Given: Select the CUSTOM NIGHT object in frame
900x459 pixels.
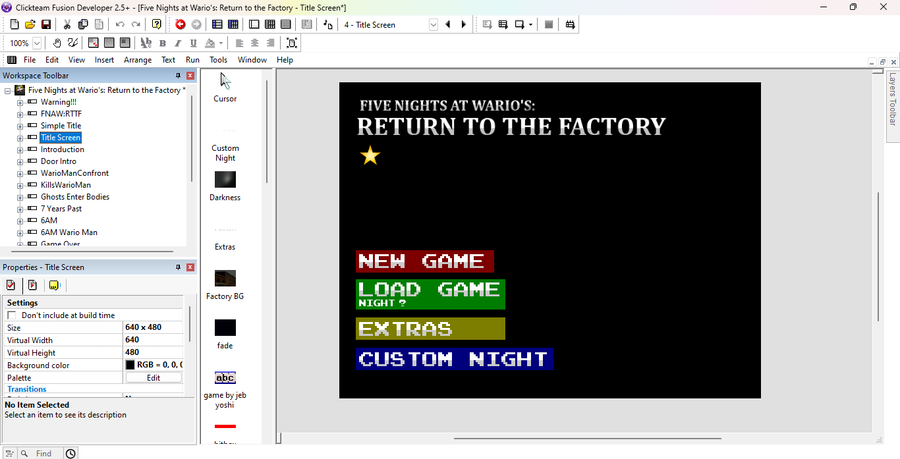Looking at the screenshot, I should [x=454, y=359].
